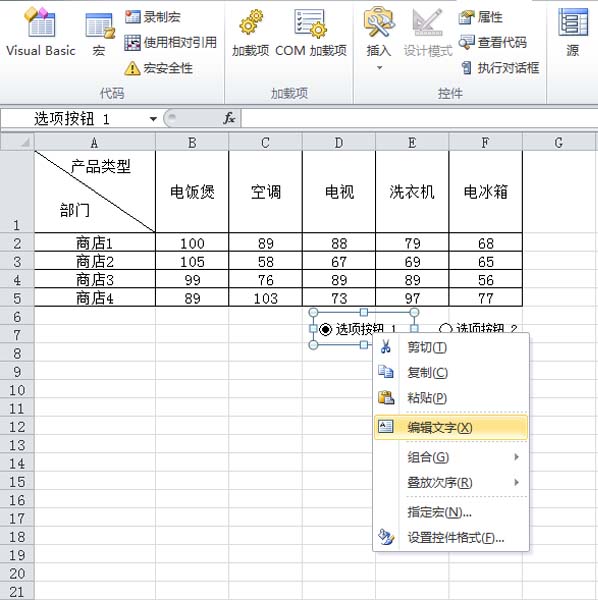Select column G header
Screen dimensions: 598x600
(x=559, y=143)
